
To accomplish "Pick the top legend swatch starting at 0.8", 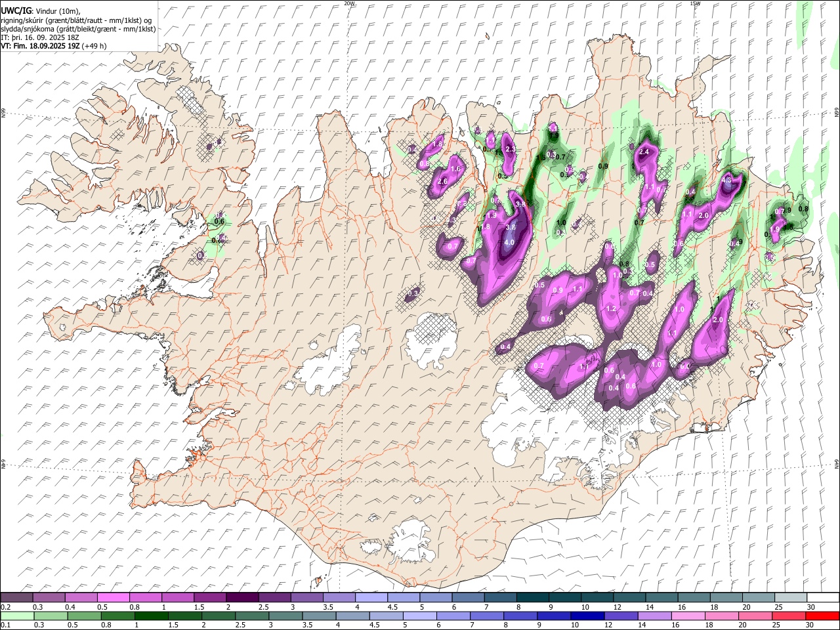I will (x=145, y=598).
